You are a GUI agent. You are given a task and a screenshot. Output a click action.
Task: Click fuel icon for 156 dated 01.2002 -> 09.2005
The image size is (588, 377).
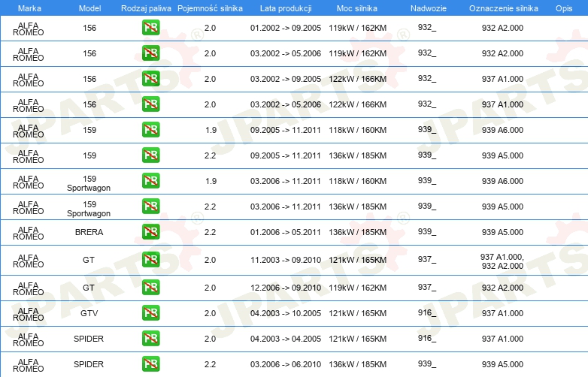pyautogui.click(x=150, y=28)
